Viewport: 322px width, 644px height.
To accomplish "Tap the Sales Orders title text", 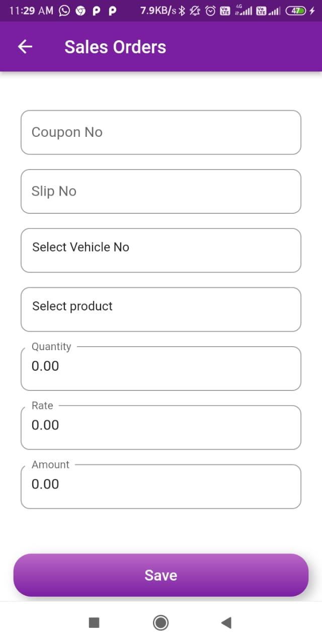I will coord(115,47).
